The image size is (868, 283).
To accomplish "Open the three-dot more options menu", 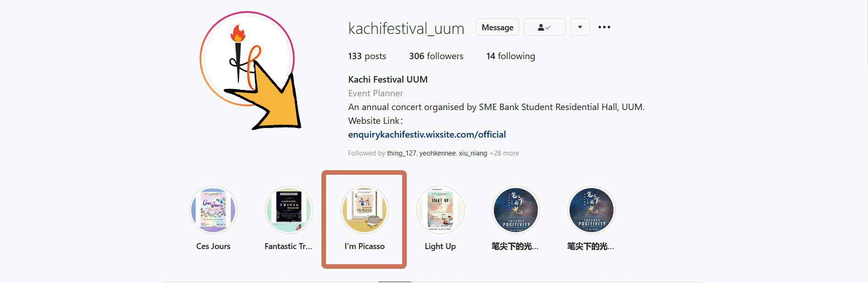I will [x=604, y=27].
